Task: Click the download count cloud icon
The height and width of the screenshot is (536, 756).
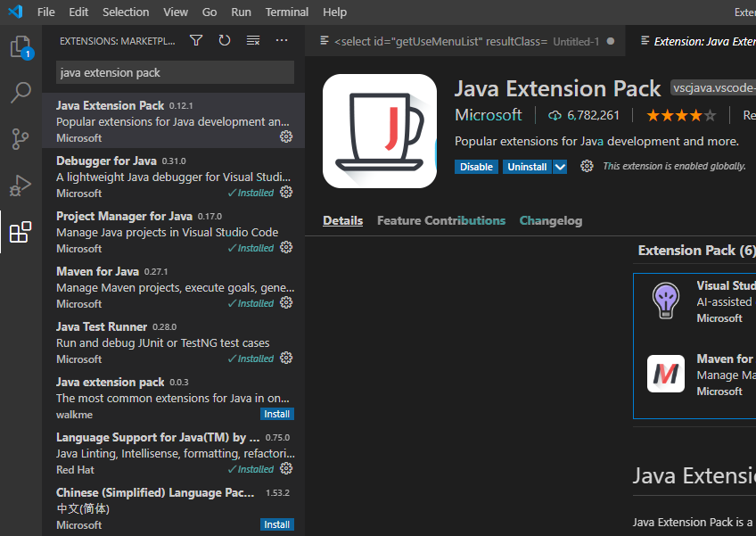Action: [555, 115]
